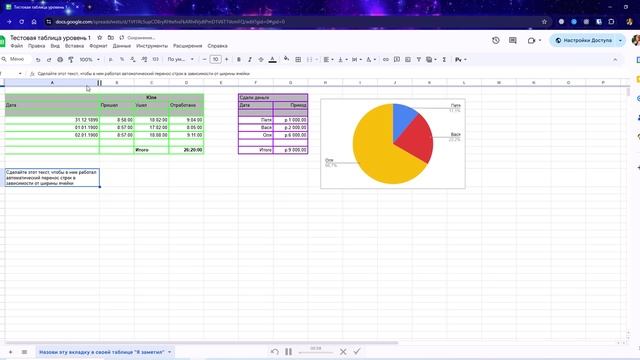This screenshot has width=640, height=360.
Task: Open the Инструменты menu
Action: 152,46
